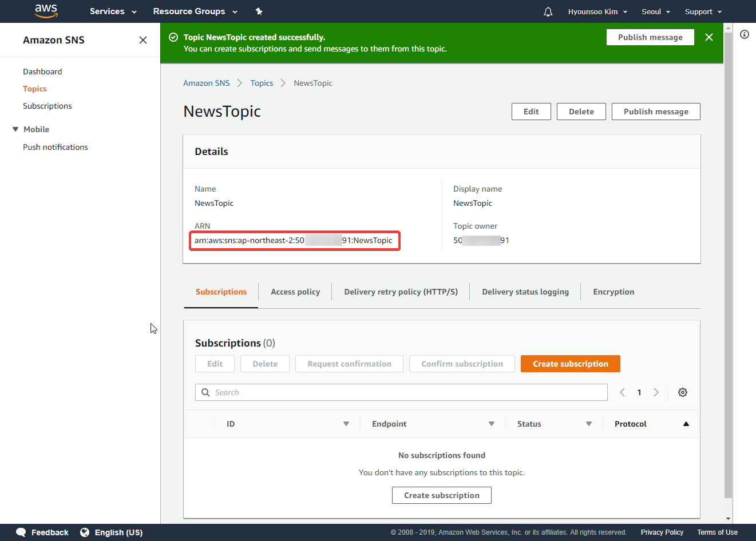
Task: Click the Amazon SNS breadcrumb link
Action: click(206, 83)
